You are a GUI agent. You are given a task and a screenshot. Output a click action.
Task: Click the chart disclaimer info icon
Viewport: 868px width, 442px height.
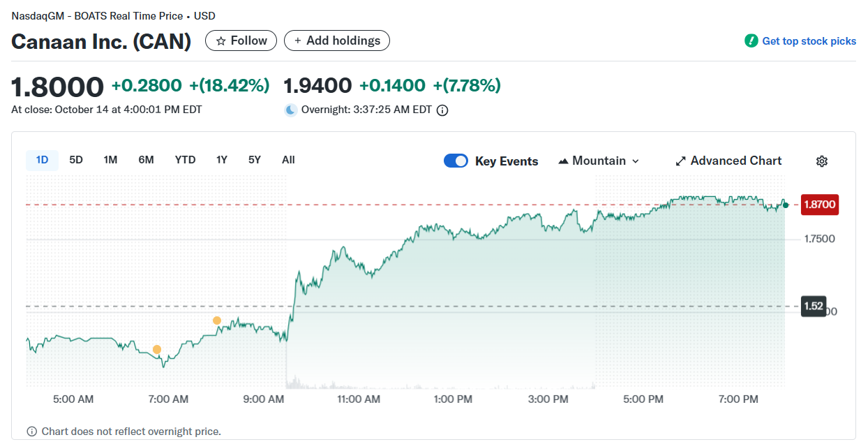click(32, 432)
